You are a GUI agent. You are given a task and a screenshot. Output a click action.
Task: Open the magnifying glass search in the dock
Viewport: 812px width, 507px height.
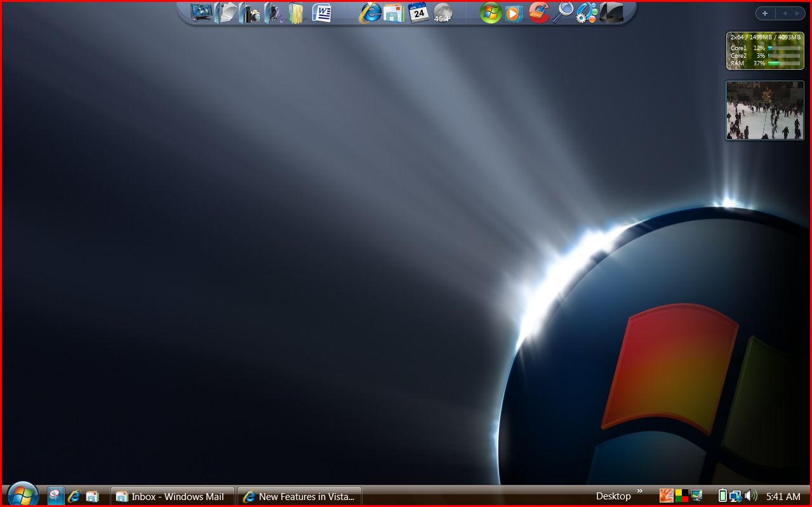(x=562, y=13)
